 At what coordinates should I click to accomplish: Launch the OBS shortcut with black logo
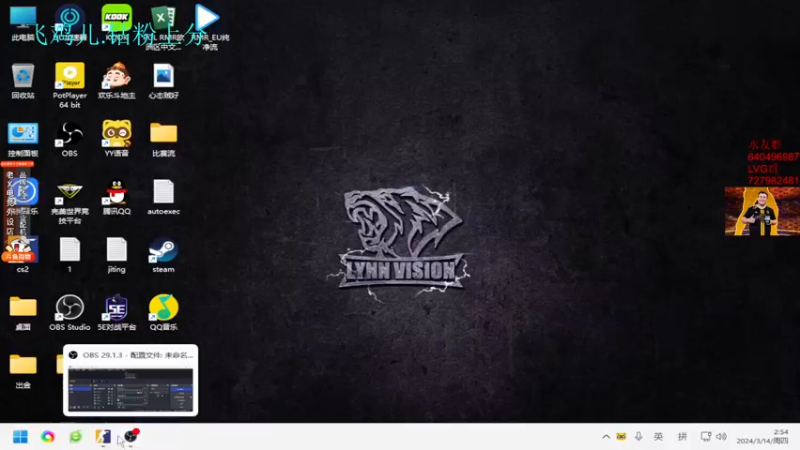point(70,139)
